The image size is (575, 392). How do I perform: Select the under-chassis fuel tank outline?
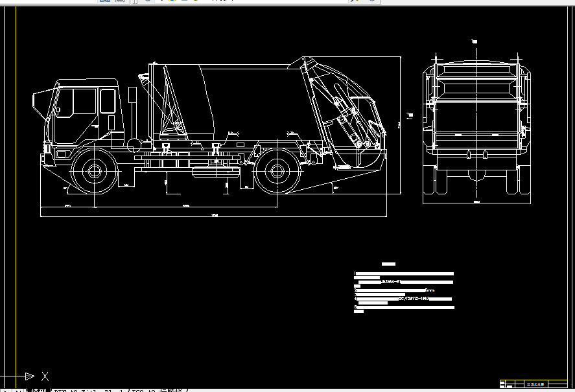tap(216, 172)
